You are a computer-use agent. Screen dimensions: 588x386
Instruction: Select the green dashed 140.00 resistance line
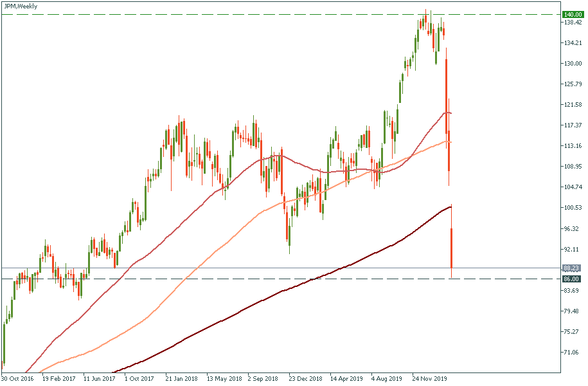click(257, 14)
